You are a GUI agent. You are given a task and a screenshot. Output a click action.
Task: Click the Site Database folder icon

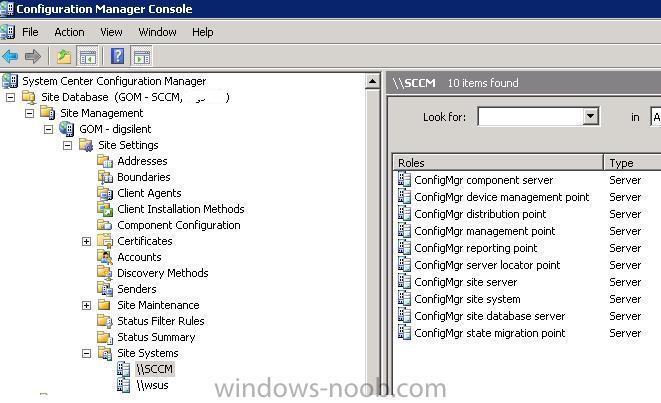(x=29, y=97)
